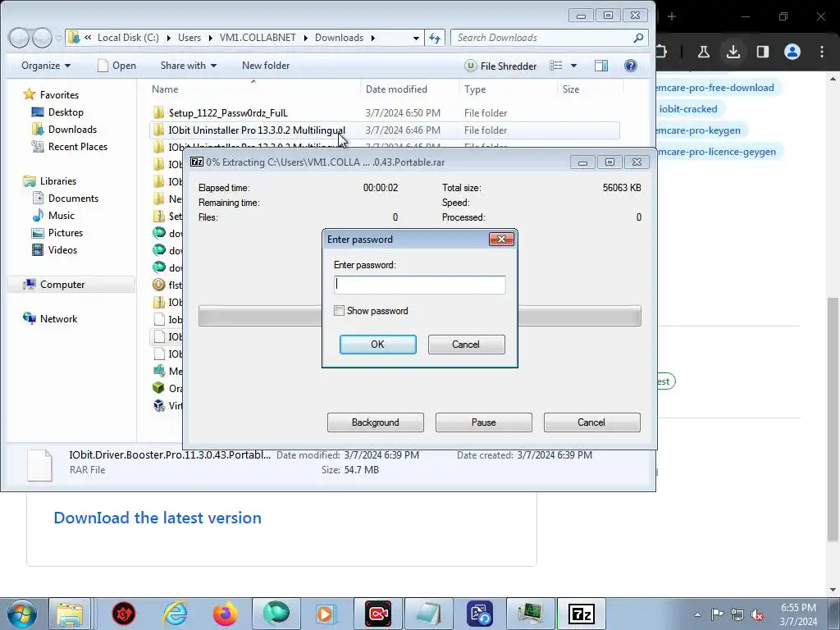Expand the arrow after Users breadcrumb
The width and height of the screenshot is (840, 630).
click(210, 38)
